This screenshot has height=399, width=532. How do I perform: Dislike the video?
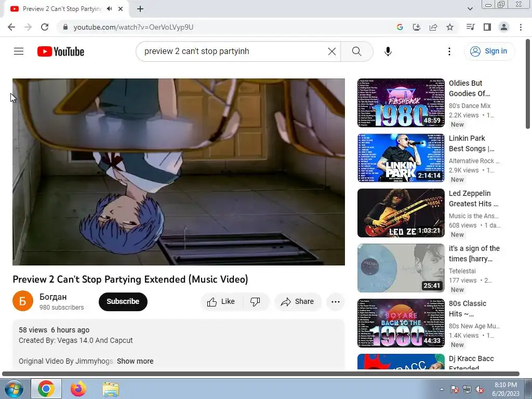click(255, 302)
